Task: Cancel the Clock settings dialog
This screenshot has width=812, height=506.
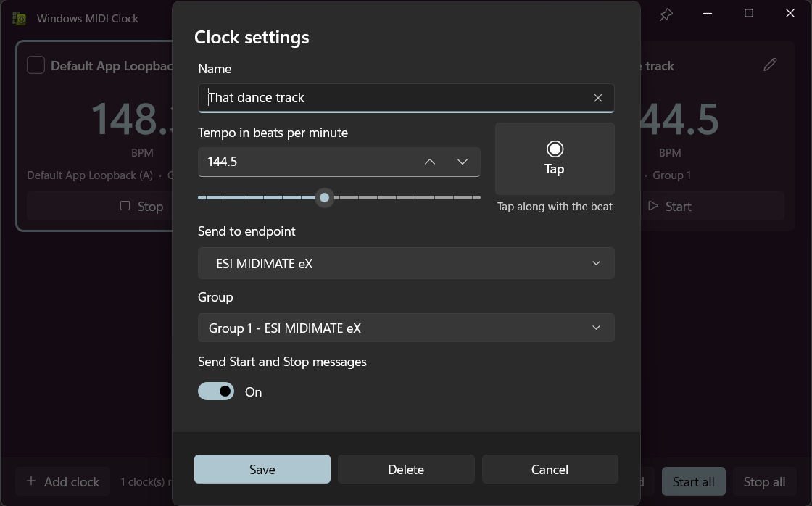Action: tap(550, 469)
